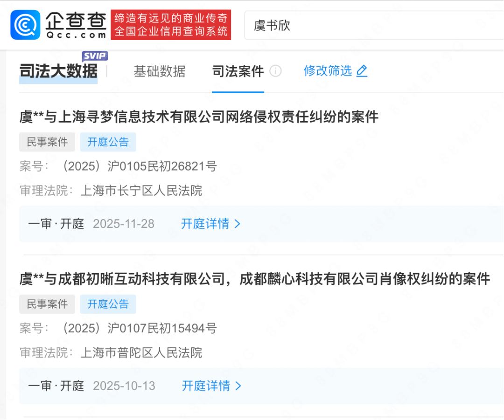
Task: Click the info icon beside 司法案件
Action: click(x=275, y=71)
